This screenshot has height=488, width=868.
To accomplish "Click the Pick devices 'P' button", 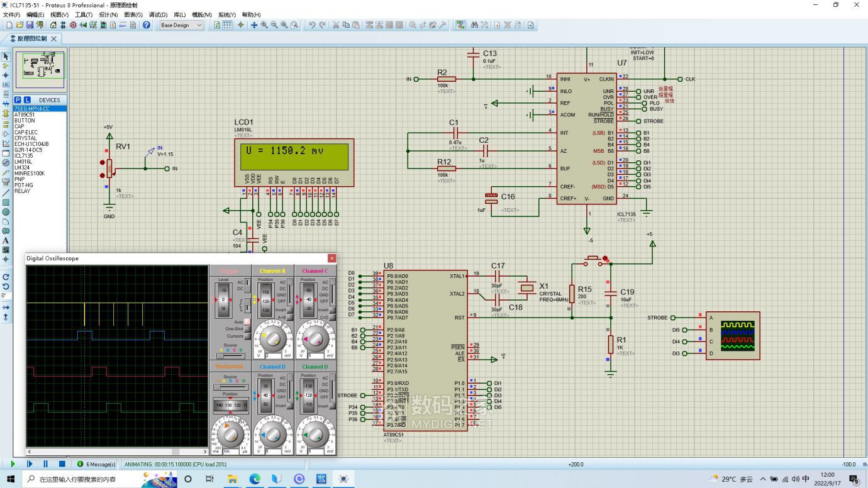I will coord(18,100).
